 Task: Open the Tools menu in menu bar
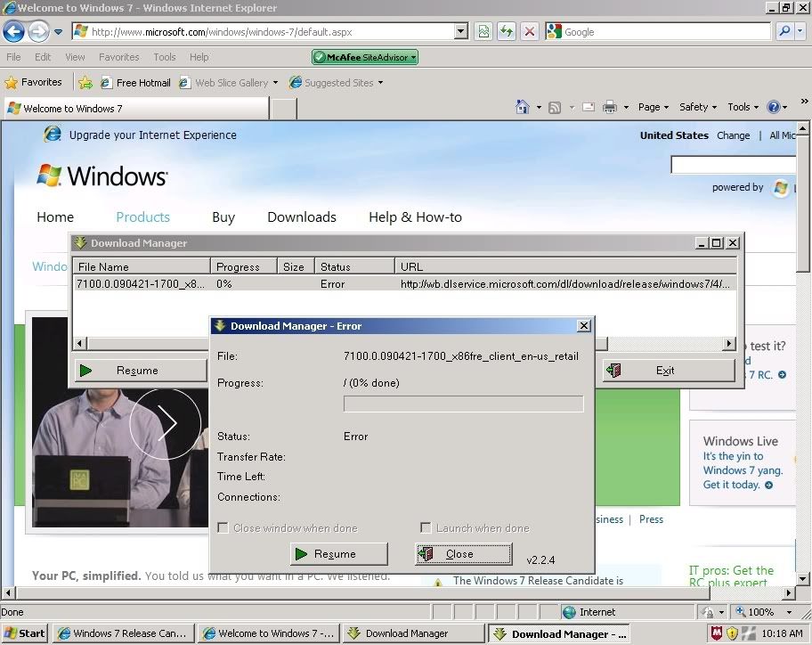tap(165, 57)
